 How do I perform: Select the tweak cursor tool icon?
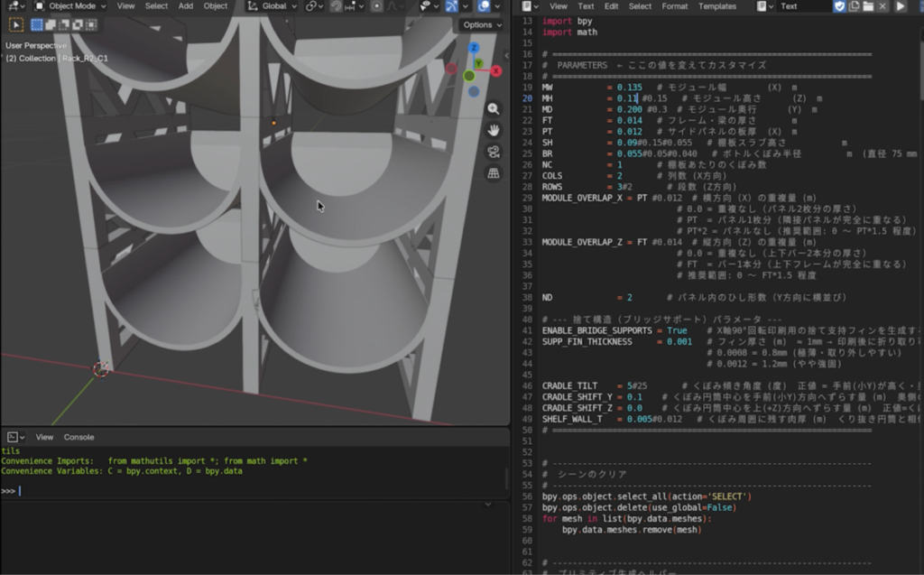[16, 24]
